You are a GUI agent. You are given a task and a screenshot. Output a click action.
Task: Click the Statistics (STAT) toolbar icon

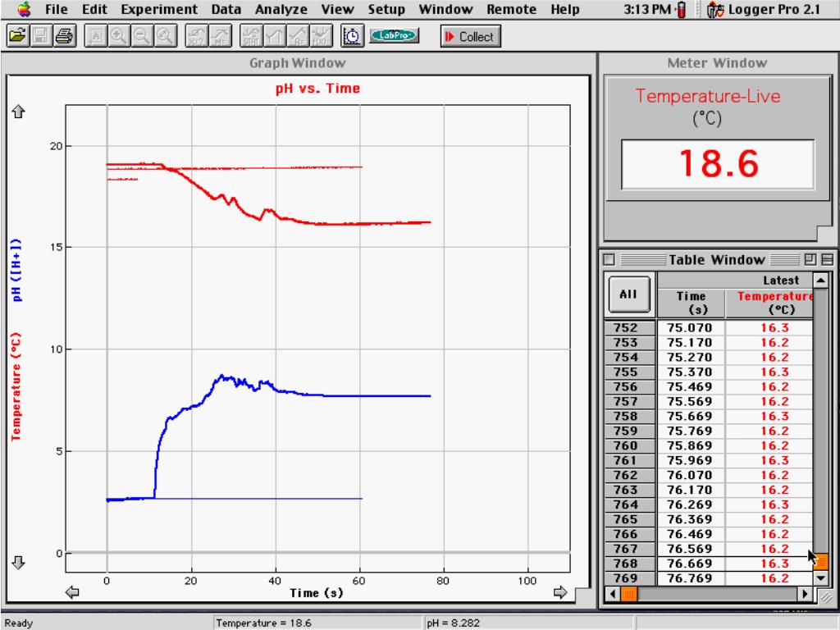[x=251, y=36]
